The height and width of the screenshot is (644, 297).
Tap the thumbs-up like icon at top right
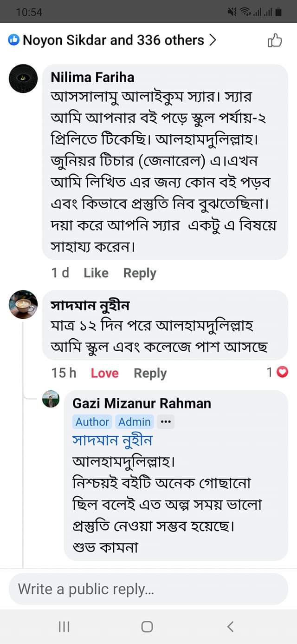click(275, 41)
